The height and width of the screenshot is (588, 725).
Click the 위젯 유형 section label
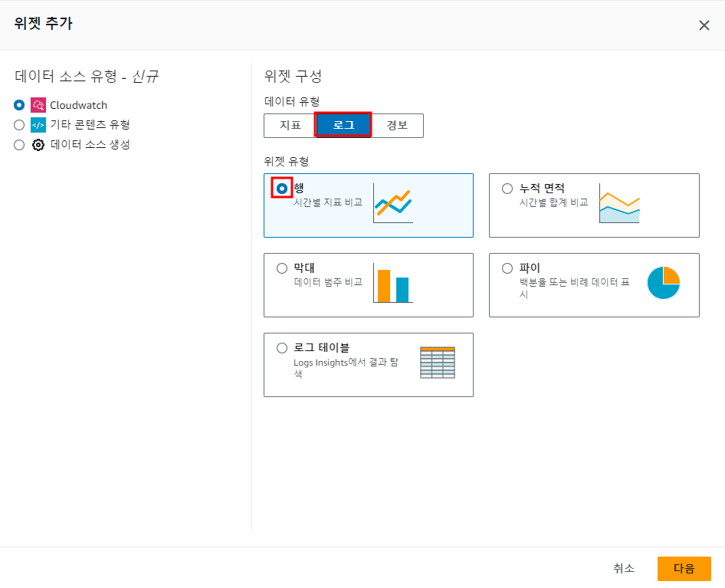coord(286,162)
